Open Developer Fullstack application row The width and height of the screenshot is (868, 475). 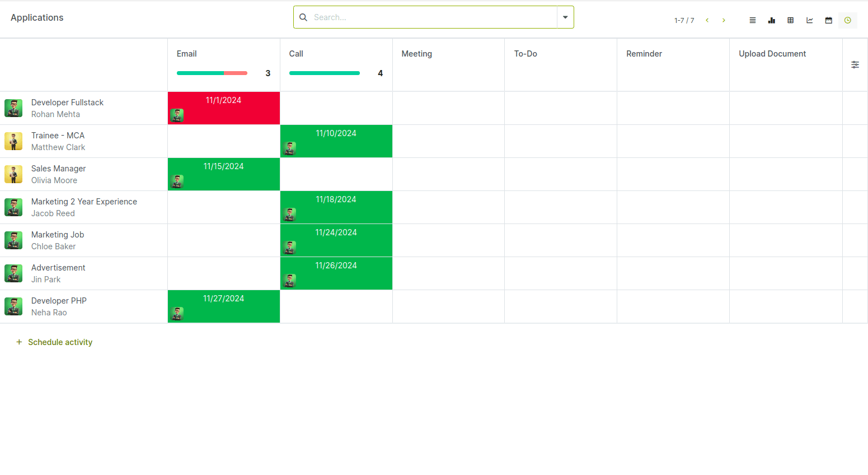(x=84, y=108)
